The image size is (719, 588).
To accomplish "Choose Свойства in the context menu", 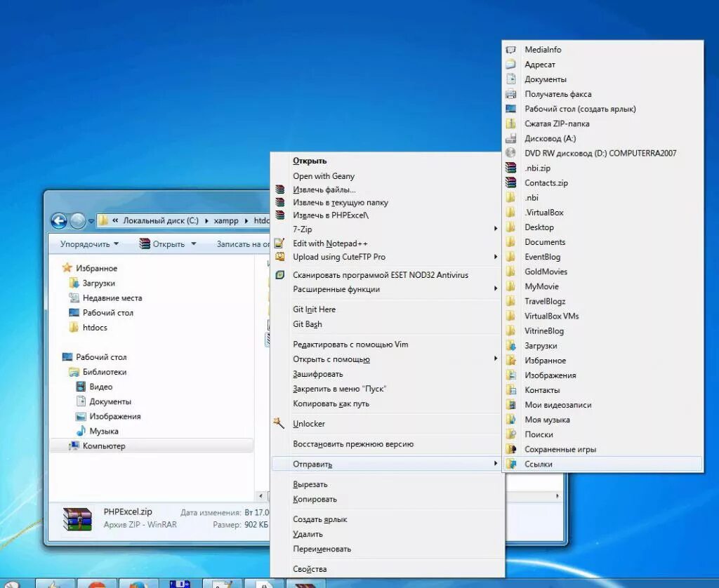I will [310, 569].
